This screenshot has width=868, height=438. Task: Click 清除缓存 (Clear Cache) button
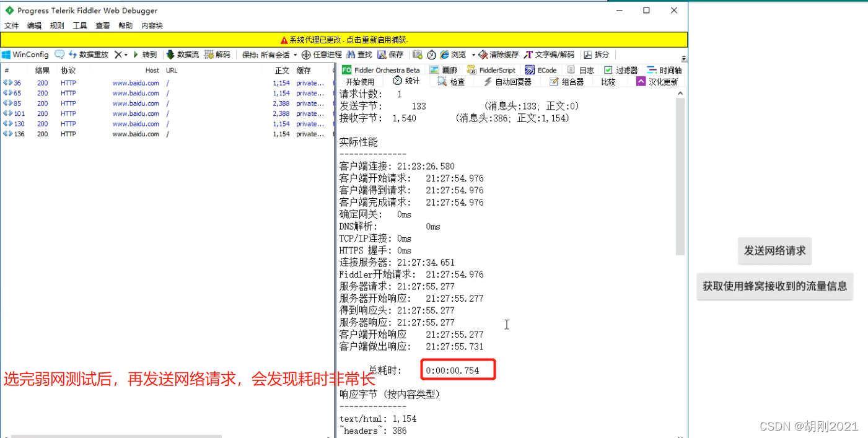click(x=499, y=55)
